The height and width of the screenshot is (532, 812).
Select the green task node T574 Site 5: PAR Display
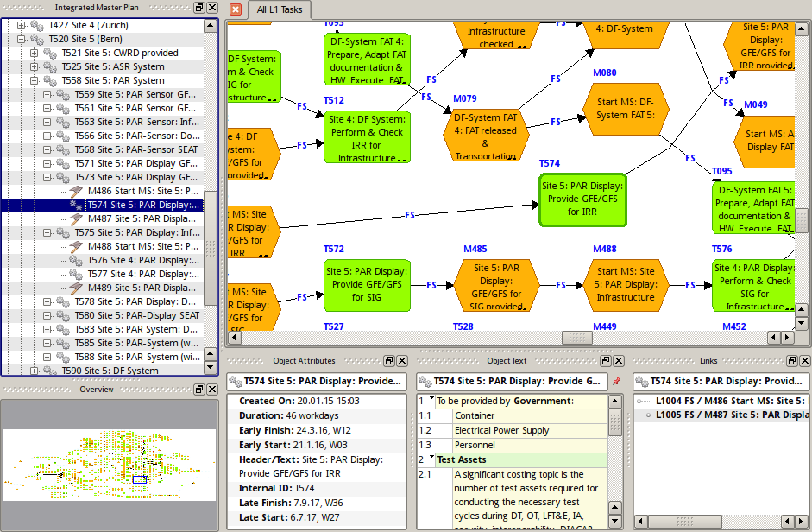[x=582, y=199]
